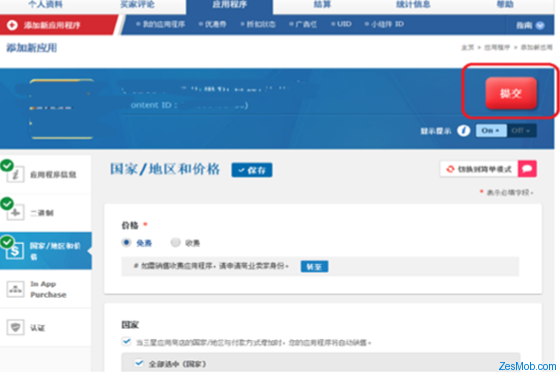The image size is (560, 376).
Task: Select the 二进制 plus icon in sidebar
Action: (15, 212)
